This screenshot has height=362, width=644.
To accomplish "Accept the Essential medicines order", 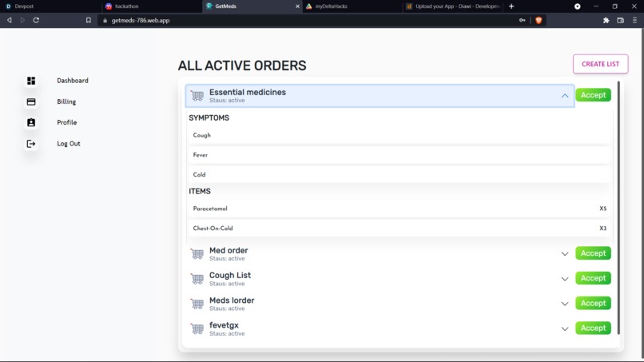I will tap(593, 95).
